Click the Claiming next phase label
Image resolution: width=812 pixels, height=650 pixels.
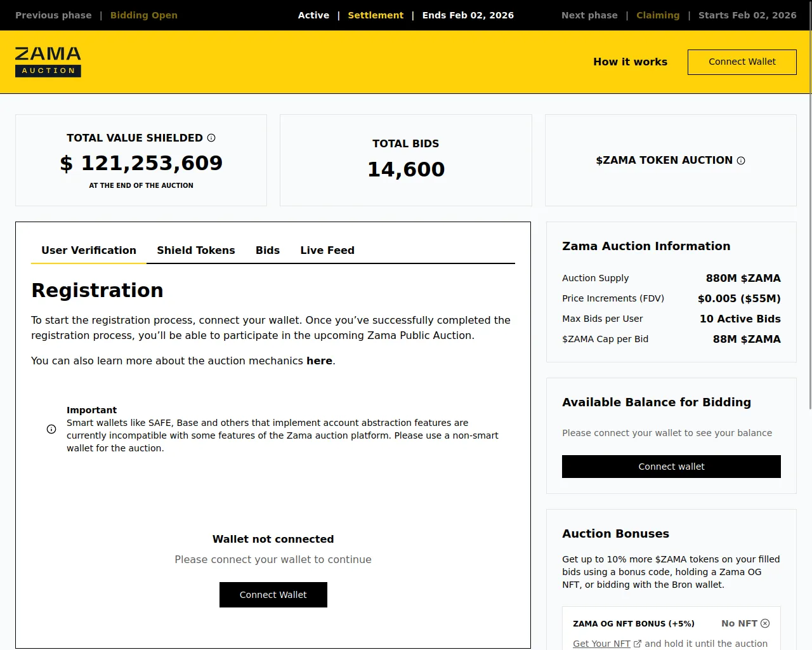click(658, 15)
